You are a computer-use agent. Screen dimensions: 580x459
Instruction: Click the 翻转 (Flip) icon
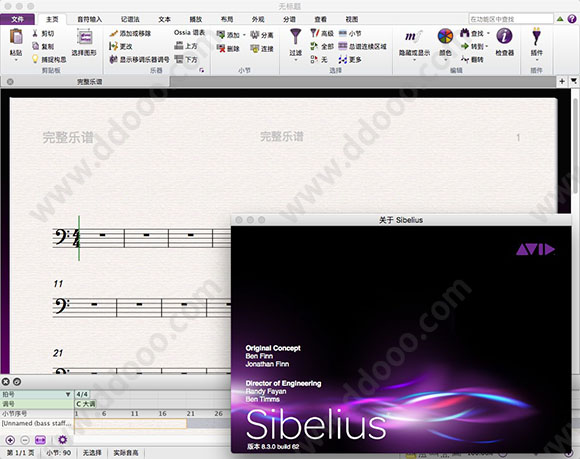click(x=465, y=59)
